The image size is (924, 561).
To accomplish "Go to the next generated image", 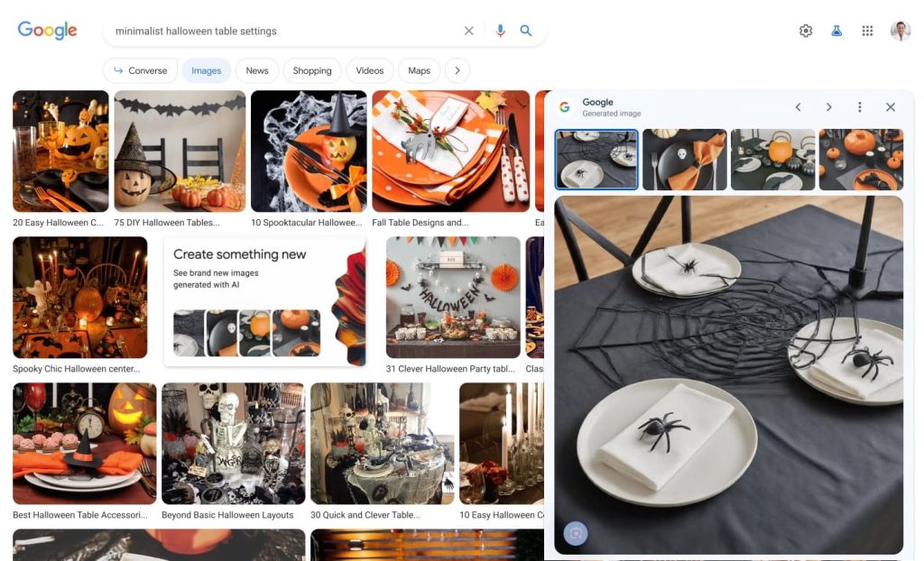I will tap(828, 106).
